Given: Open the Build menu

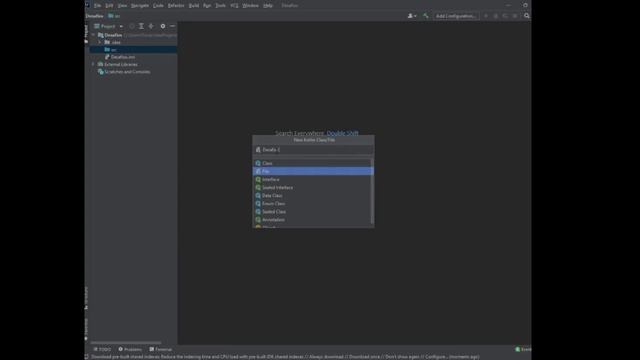Looking at the screenshot, I should [x=194, y=6].
